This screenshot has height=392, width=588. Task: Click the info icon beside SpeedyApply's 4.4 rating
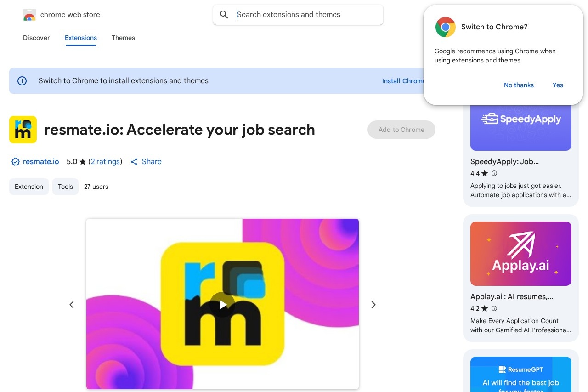pyautogui.click(x=494, y=173)
